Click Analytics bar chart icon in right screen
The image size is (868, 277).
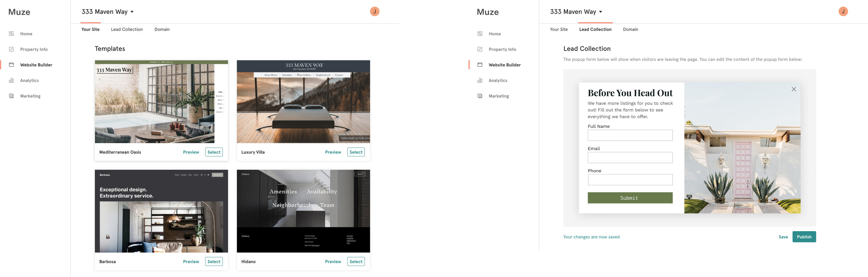coord(480,80)
